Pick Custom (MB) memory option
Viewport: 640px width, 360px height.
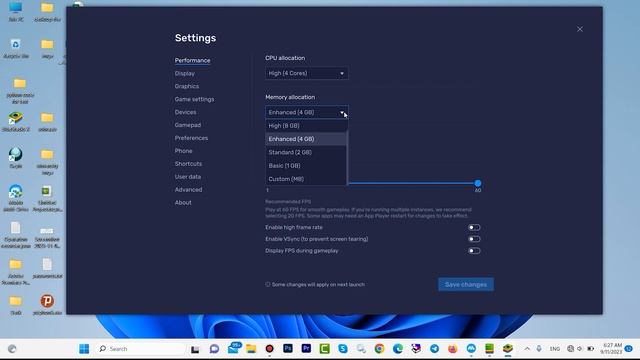(306, 179)
